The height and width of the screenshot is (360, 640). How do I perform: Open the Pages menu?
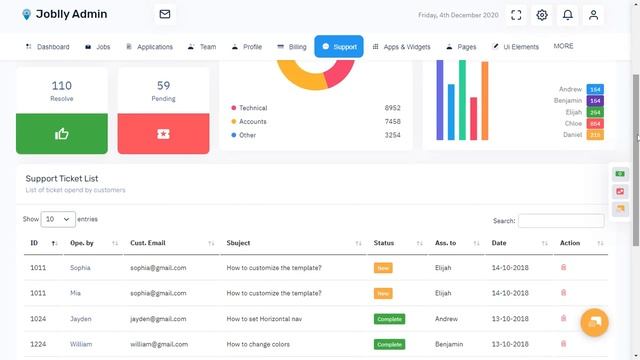pyautogui.click(x=461, y=47)
